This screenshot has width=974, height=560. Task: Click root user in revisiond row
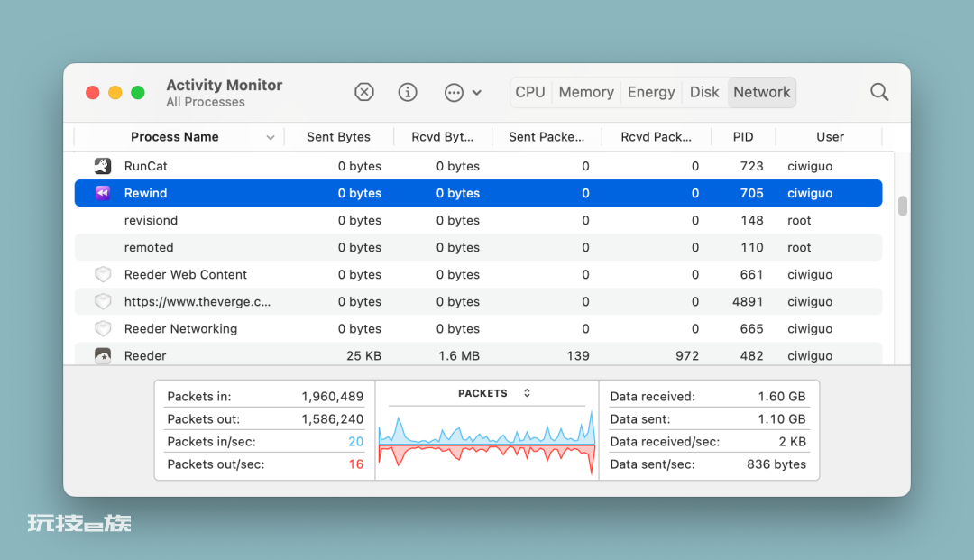799,220
